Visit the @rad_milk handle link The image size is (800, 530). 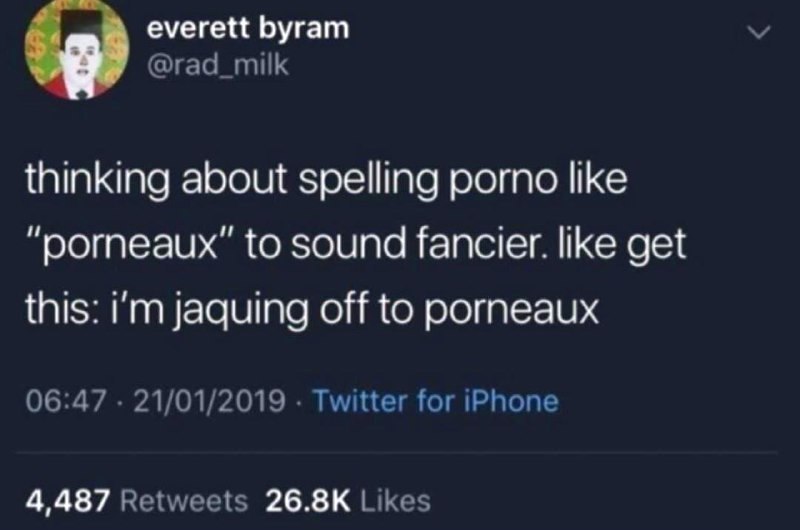[x=218, y=65]
